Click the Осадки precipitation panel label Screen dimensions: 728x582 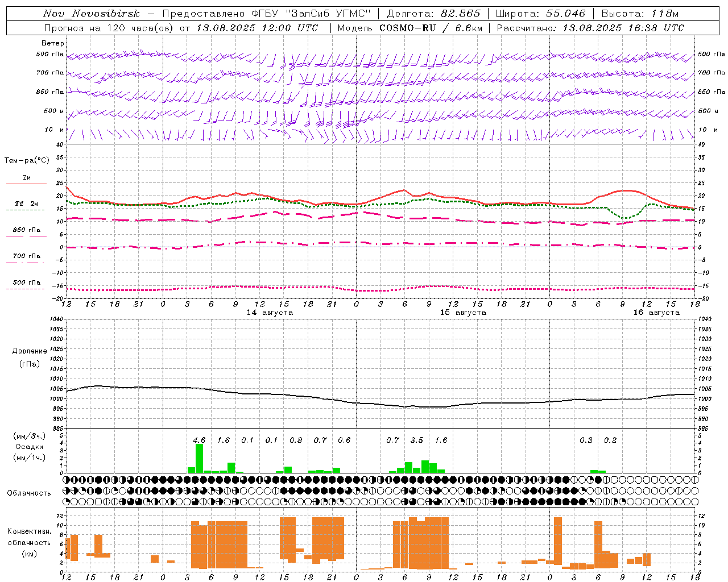click(x=30, y=447)
